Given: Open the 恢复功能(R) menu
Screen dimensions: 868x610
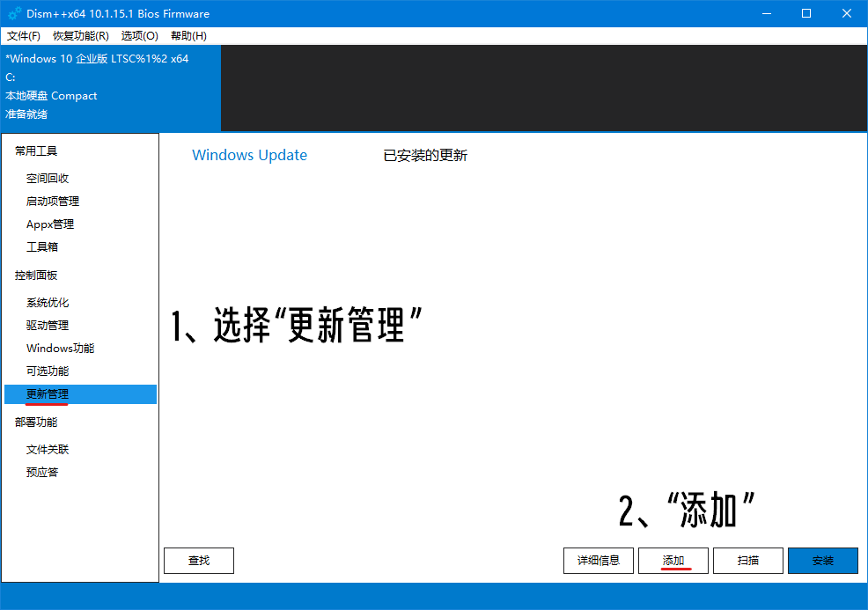Looking at the screenshot, I should point(78,36).
